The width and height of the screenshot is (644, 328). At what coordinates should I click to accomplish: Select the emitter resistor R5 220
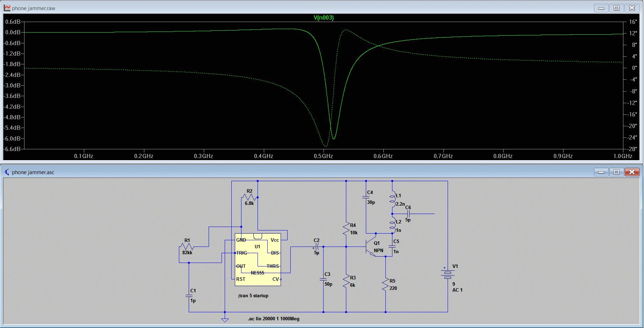pyautogui.click(x=386, y=284)
